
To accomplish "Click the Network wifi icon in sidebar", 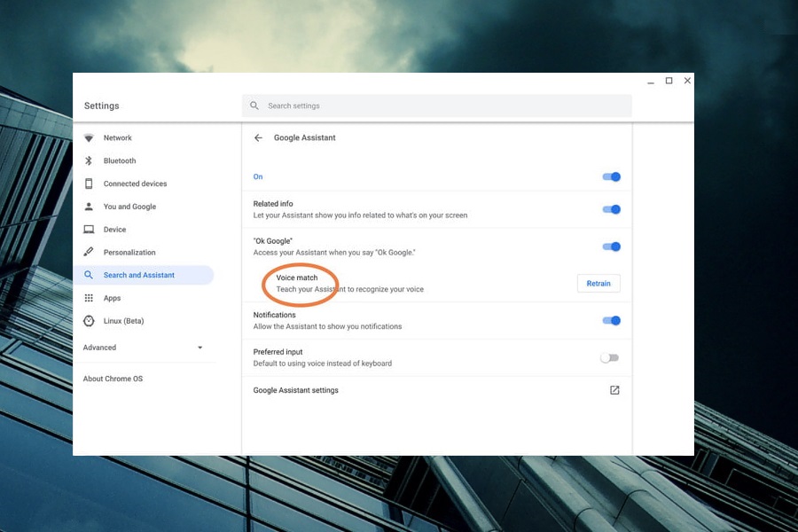I will [x=89, y=137].
